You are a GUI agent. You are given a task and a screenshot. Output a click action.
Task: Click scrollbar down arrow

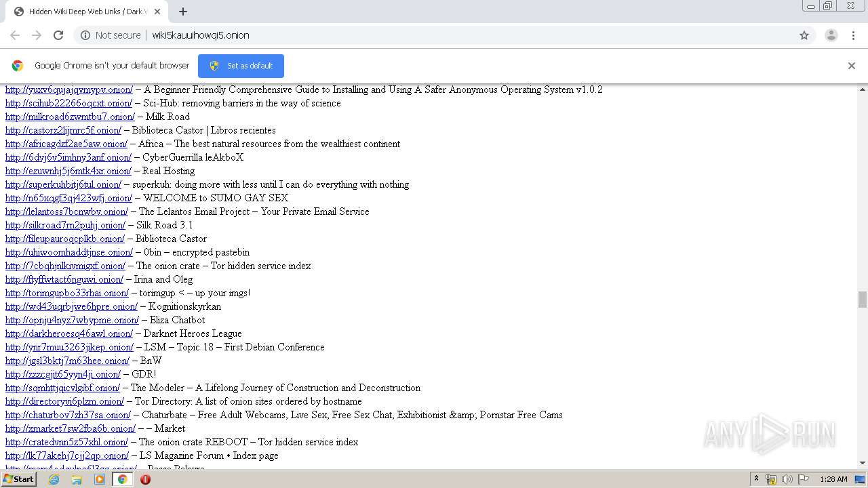[863, 463]
